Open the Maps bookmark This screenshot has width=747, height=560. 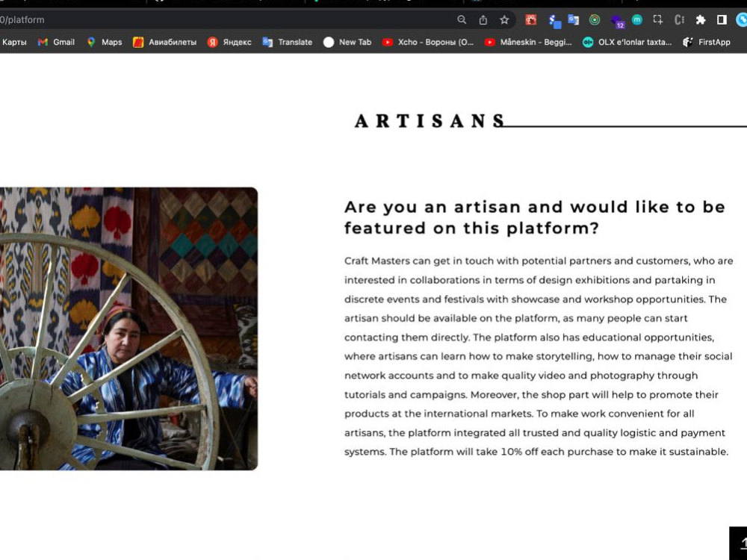[x=105, y=42]
